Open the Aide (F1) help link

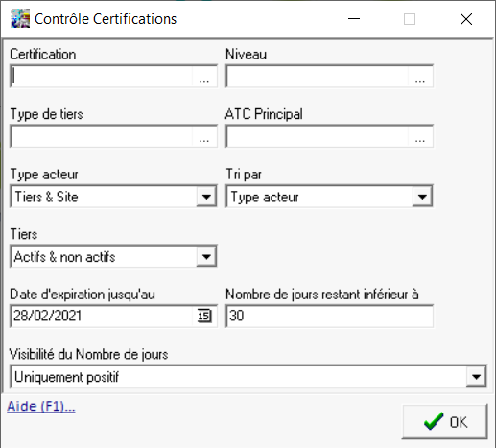[41, 407]
